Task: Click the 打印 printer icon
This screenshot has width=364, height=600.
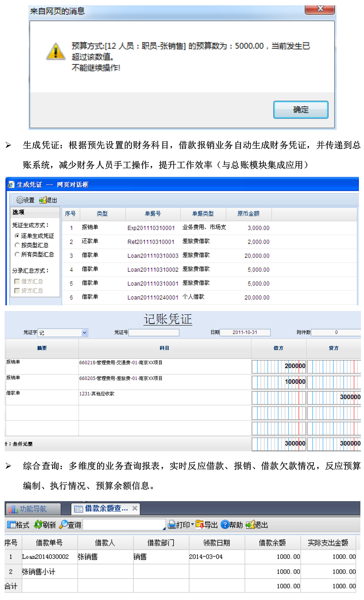Action: tap(172, 525)
